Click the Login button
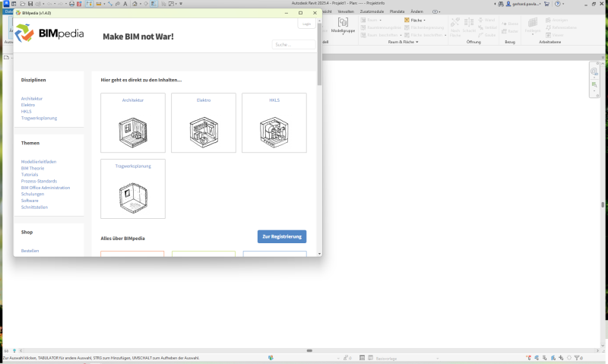 306,24
